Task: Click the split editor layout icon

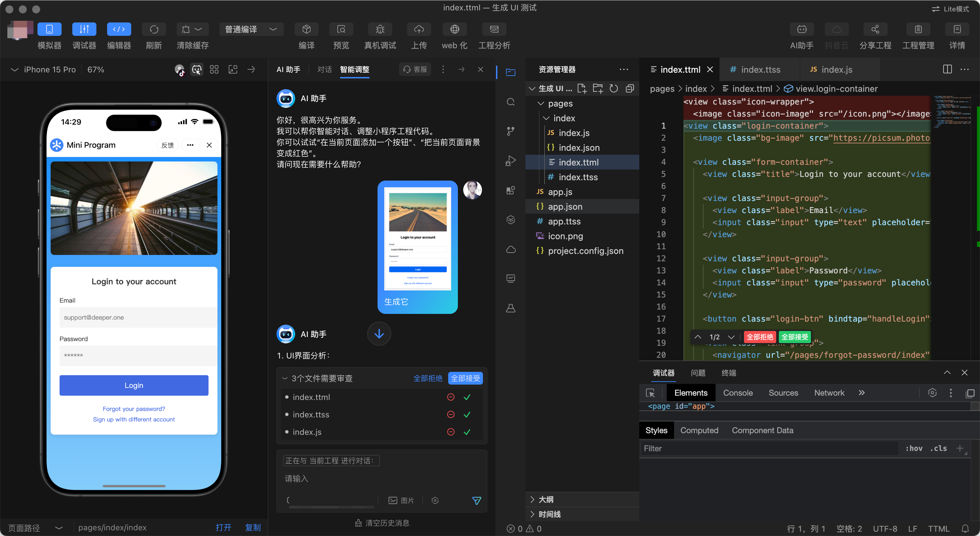Action: pos(947,69)
